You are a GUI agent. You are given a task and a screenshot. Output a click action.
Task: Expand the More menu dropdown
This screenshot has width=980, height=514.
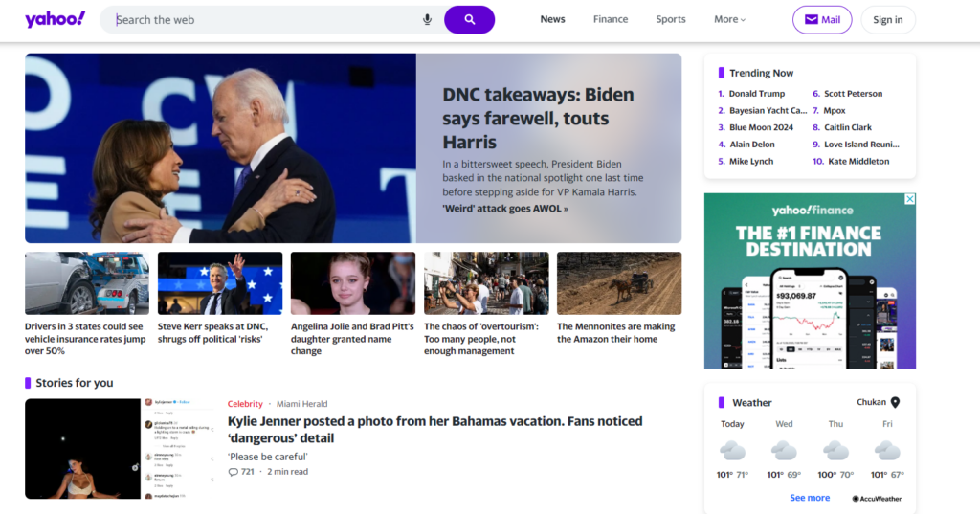pyautogui.click(x=729, y=19)
